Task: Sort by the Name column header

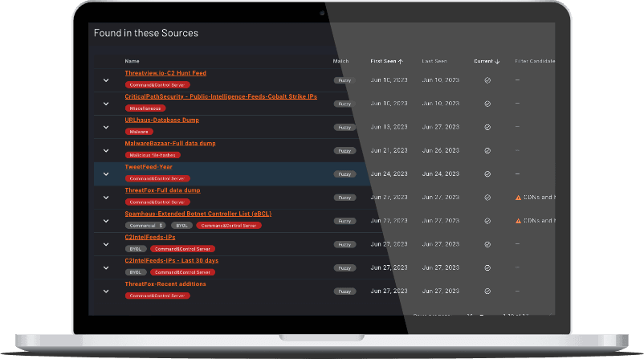Action: 132,61
